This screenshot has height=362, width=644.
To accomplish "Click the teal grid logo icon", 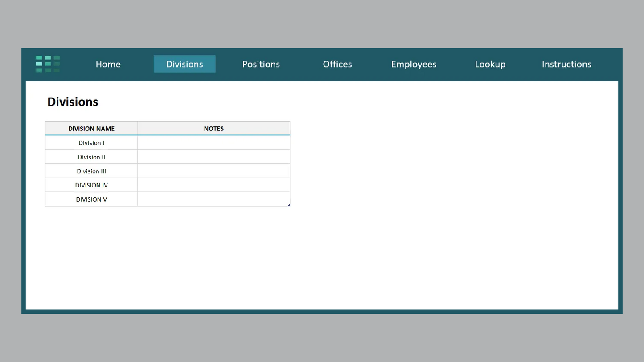I will tap(47, 64).
